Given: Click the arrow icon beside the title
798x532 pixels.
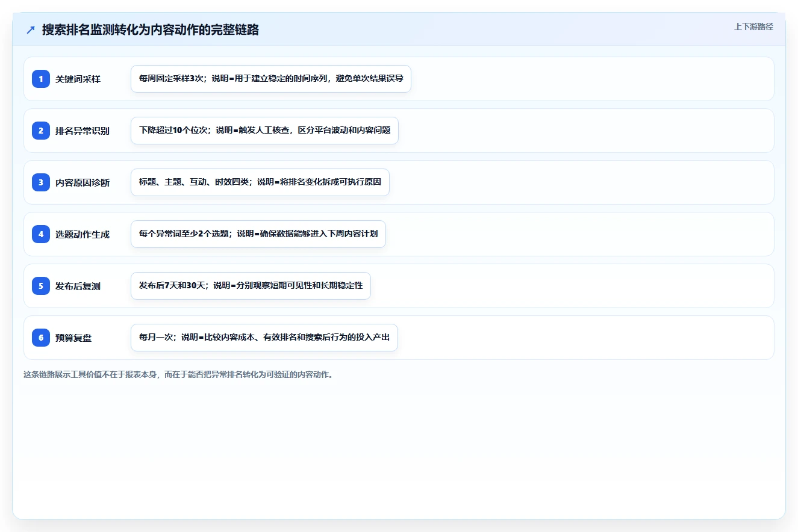Looking at the screenshot, I should pyautogui.click(x=30, y=30).
